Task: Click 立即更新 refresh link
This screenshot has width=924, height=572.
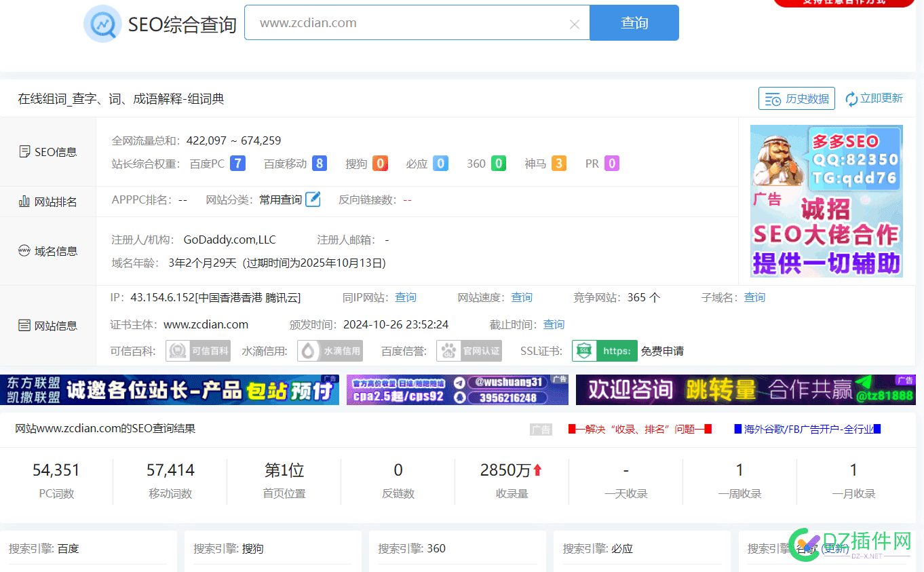Action: (x=874, y=98)
